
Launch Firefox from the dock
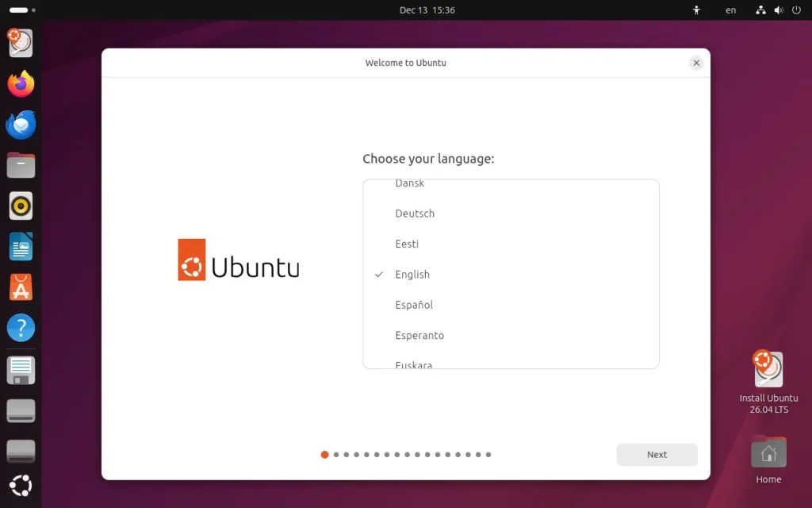point(21,84)
